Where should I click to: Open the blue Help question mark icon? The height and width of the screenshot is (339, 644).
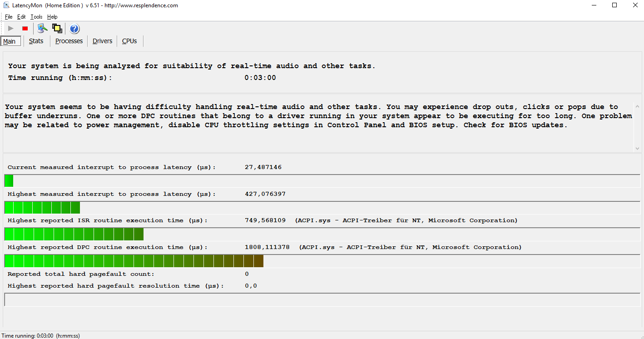[x=74, y=29]
